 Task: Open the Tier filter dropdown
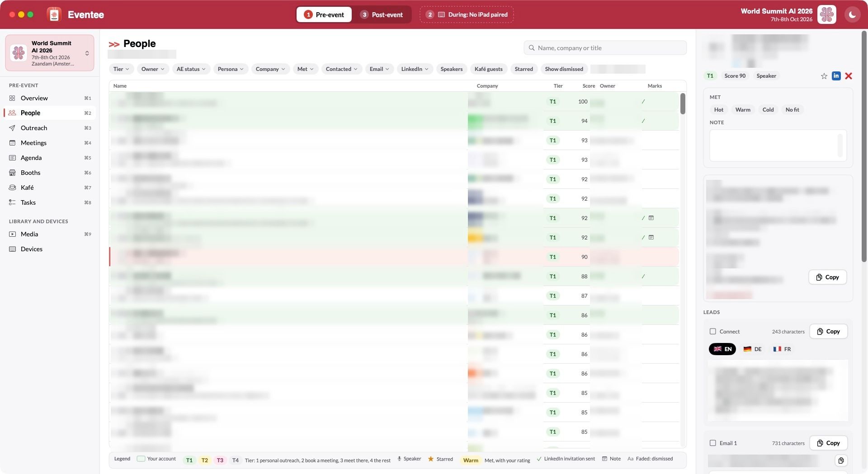point(121,69)
